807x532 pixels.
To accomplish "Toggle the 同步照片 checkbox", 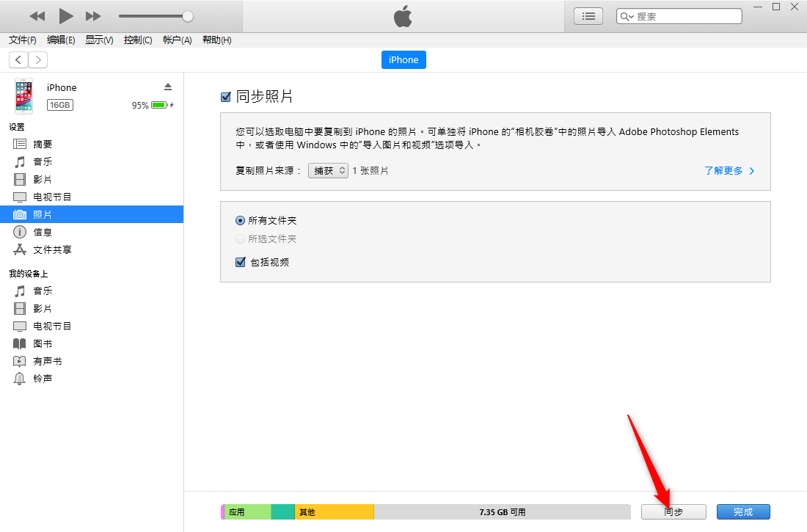I will [x=225, y=97].
